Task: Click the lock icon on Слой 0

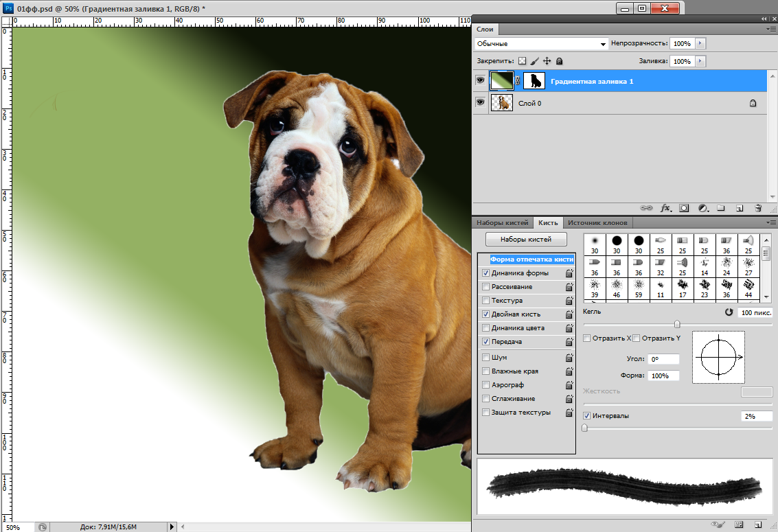Action: pyautogui.click(x=753, y=103)
